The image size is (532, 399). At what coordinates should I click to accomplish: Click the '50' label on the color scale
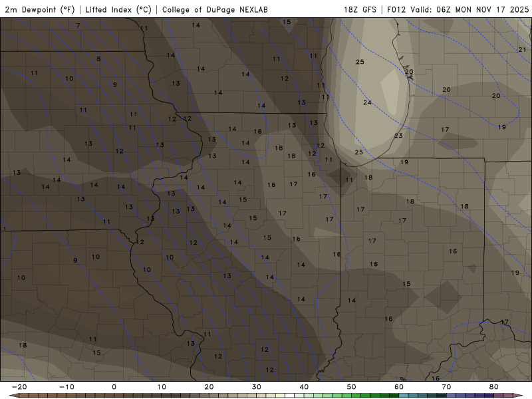[x=352, y=387]
